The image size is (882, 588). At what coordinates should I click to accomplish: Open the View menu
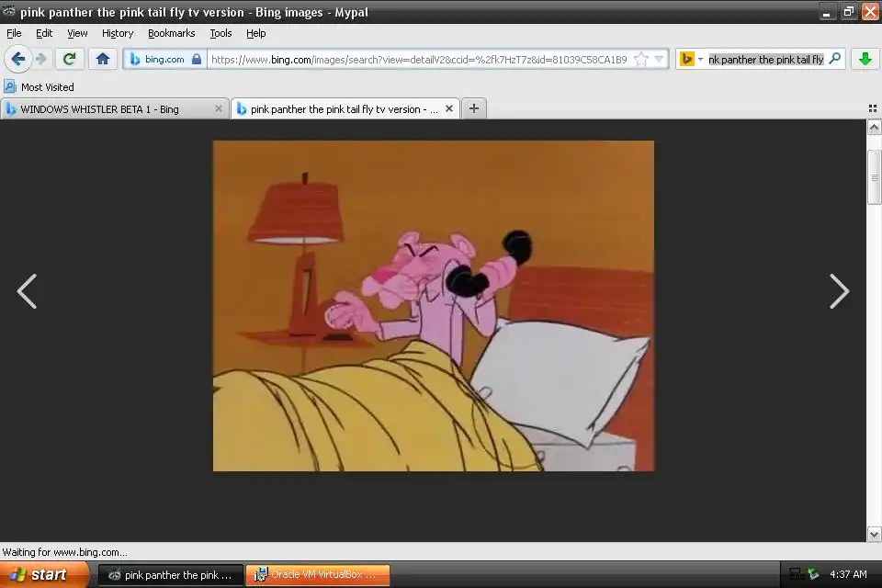[77, 33]
